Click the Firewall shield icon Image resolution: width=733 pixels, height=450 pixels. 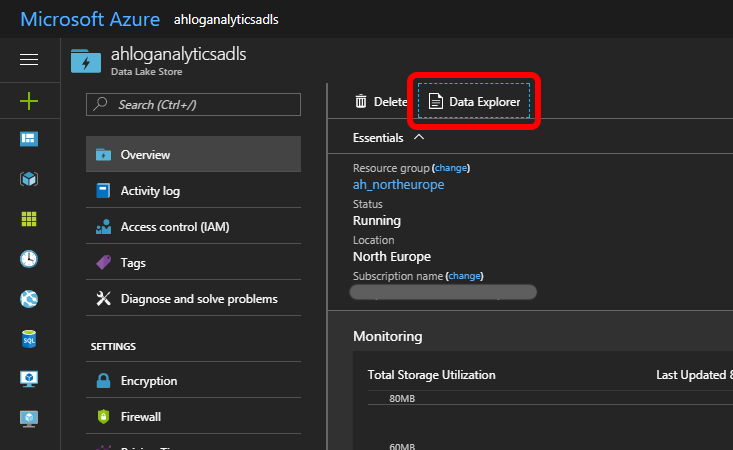(x=103, y=416)
